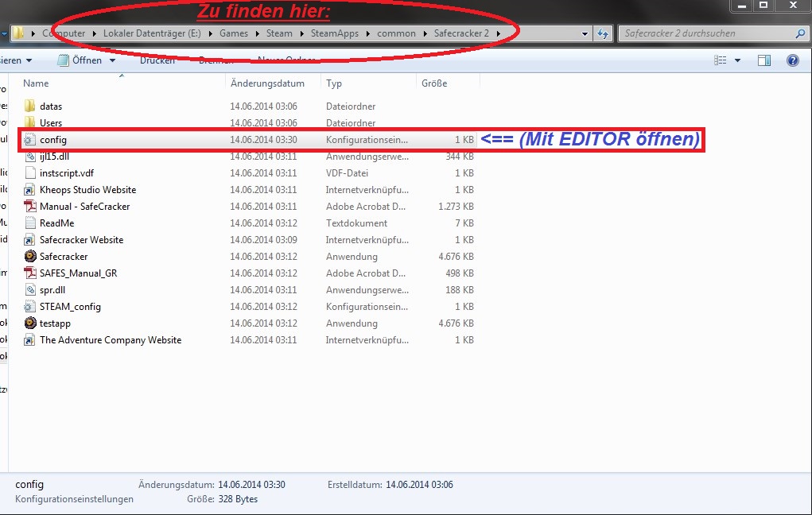Click the 498 KB size cell
The image size is (812, 515).
coord(460,273)
